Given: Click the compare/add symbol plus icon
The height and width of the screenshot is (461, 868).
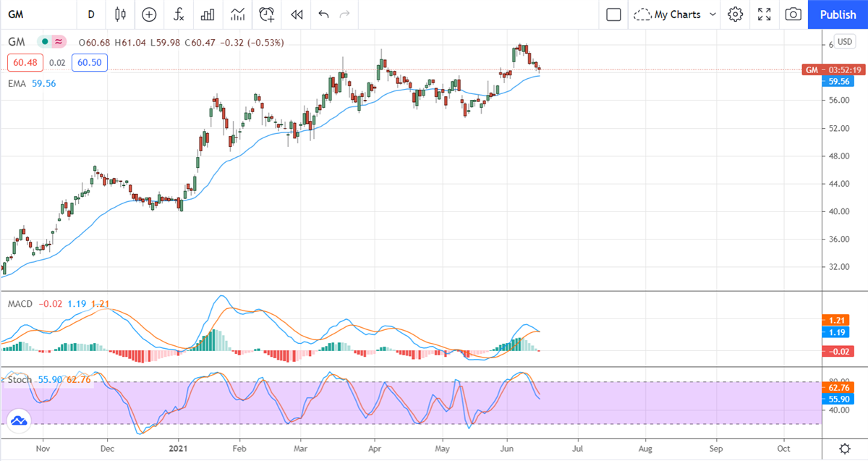Looking at the screenshot, I should click(149, 14).
